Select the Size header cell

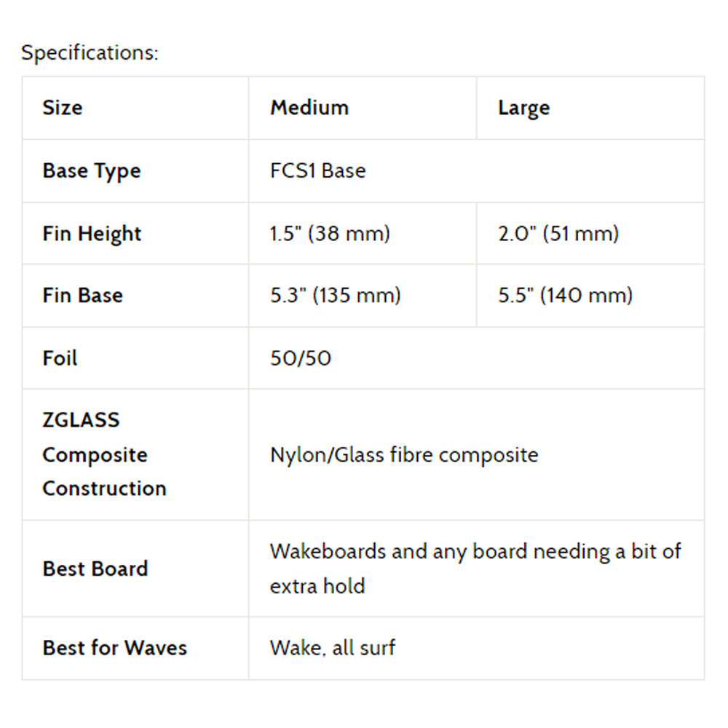coord(63,108)
